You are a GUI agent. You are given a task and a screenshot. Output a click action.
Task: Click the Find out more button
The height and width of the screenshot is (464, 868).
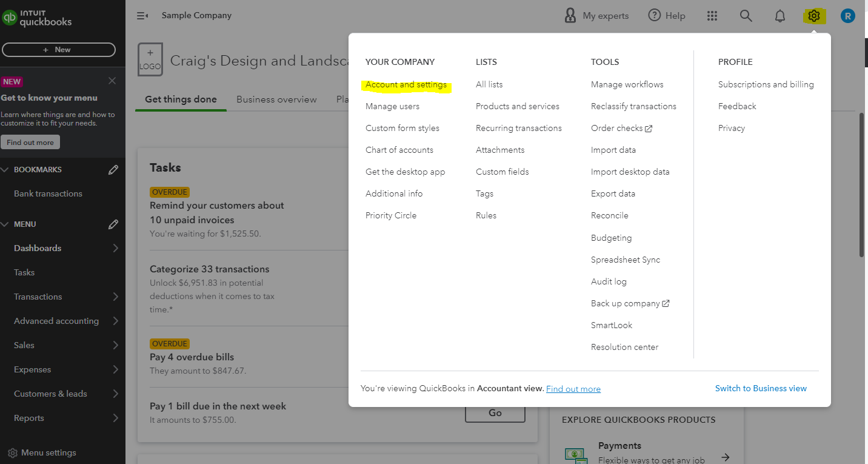point(30,143)
